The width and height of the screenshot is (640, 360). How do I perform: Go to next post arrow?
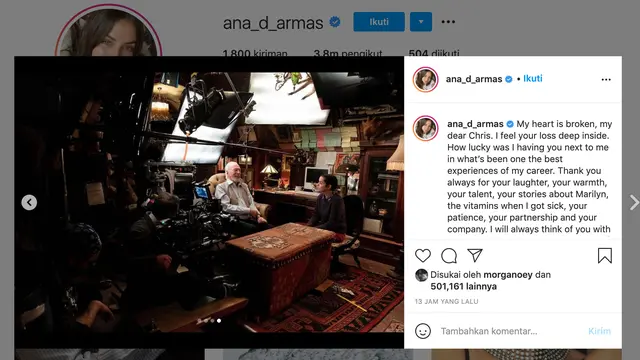(634, 202)
